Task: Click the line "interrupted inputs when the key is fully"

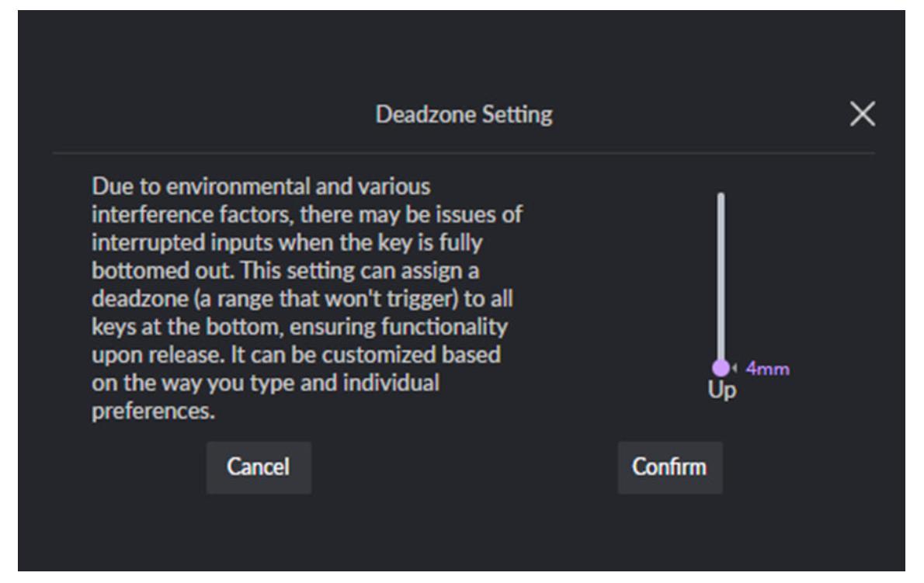Action: pyautogui.click(x=287, y=243)
